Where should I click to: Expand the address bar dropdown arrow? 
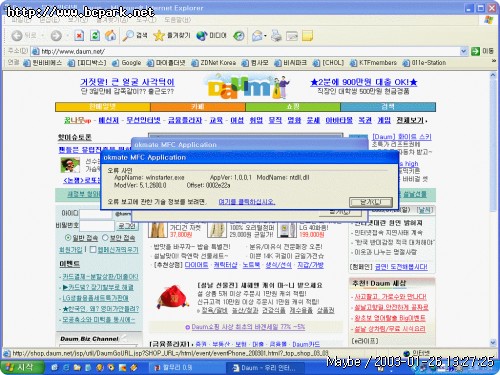click(x=463, y=51)
